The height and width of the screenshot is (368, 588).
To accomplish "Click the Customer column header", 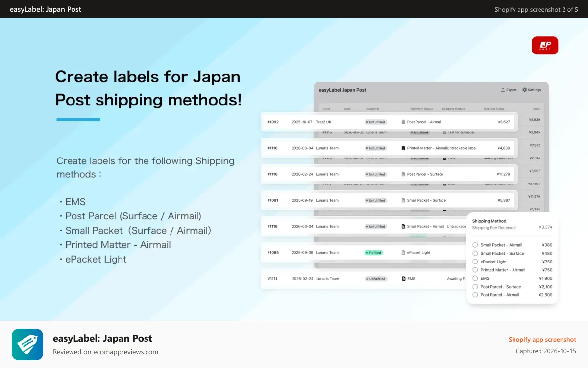I will coord(372,109).
